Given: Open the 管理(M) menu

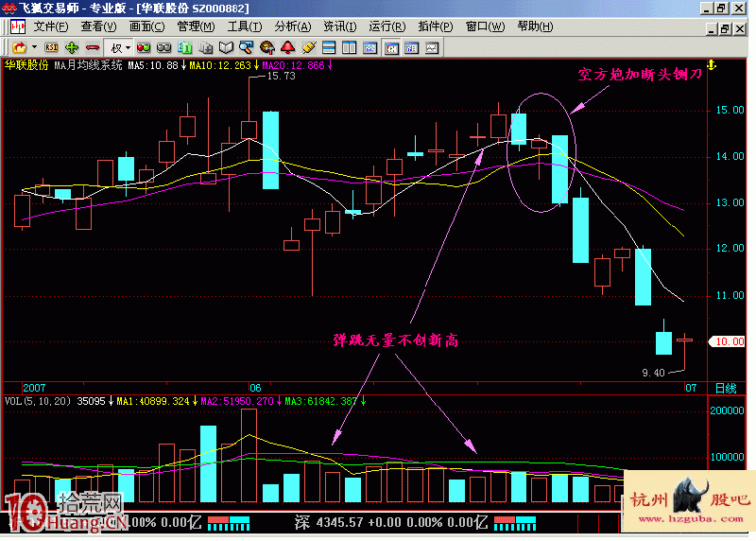Looking at the screenshot, I should click(196, 26).
